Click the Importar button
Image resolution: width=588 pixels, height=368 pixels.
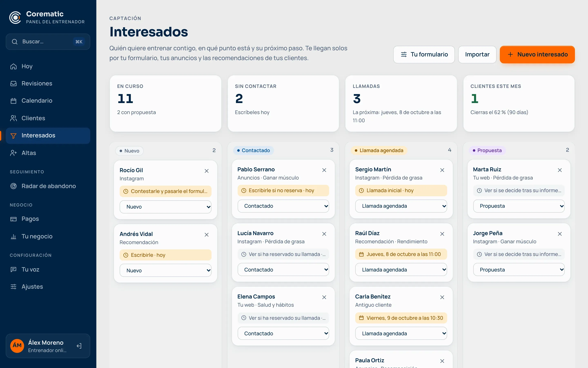coord(477,55)
